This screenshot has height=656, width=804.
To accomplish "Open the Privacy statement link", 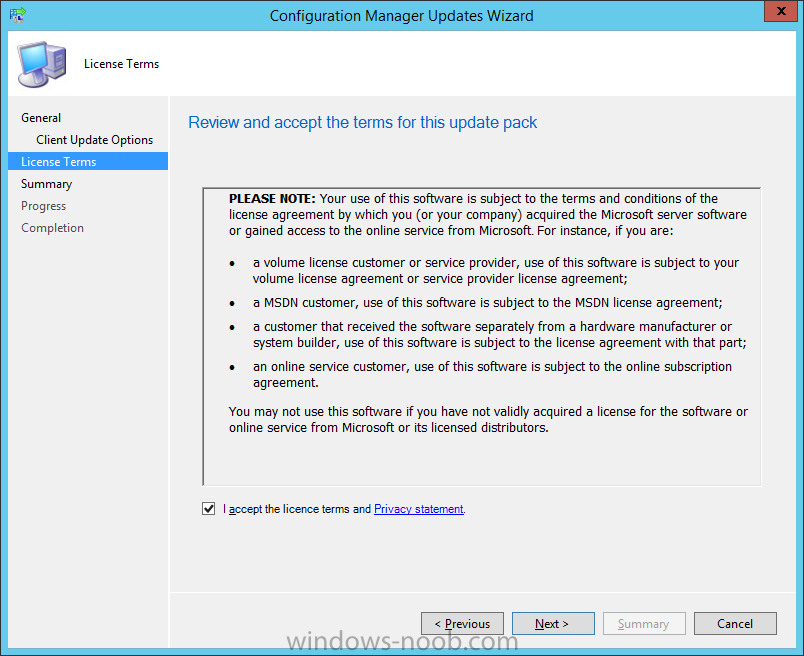I will [418, 509].
